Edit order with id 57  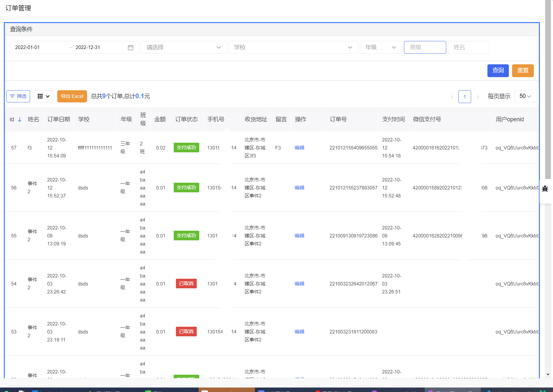pyautogui.click(x=299, y=148)
